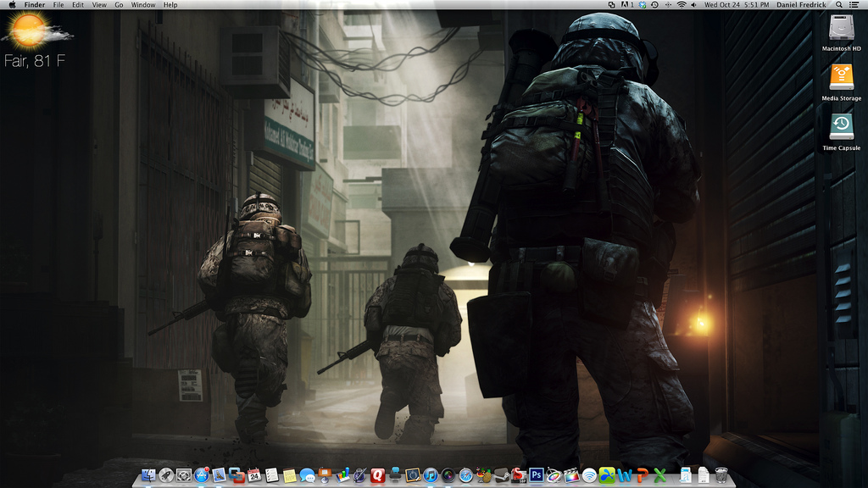Open Daniel Fredrick user menu
Image resolution: width=868 pixels, height=488 pixels.
coord(801,4)
